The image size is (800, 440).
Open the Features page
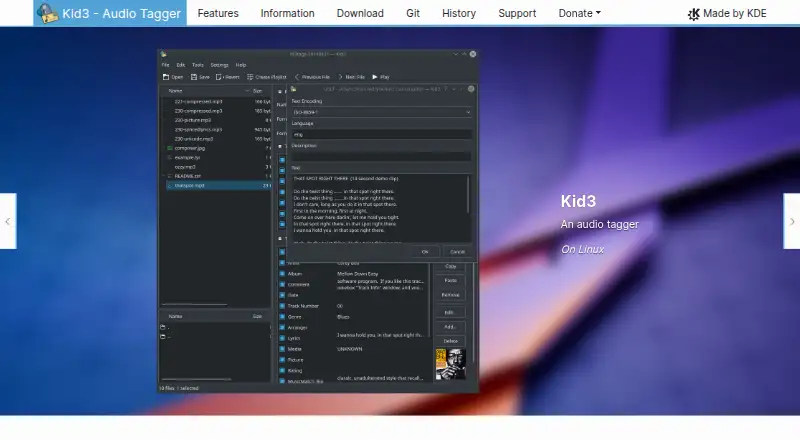pos(218,13)
